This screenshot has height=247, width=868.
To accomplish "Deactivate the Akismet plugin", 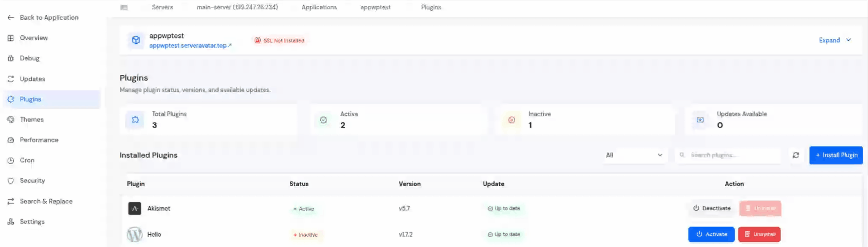I will coord(712,208).
